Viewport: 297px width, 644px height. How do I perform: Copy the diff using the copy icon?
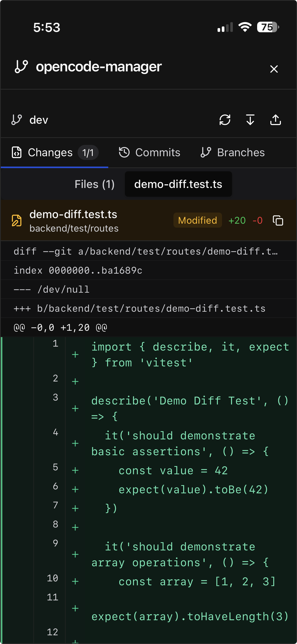[278, 220]
